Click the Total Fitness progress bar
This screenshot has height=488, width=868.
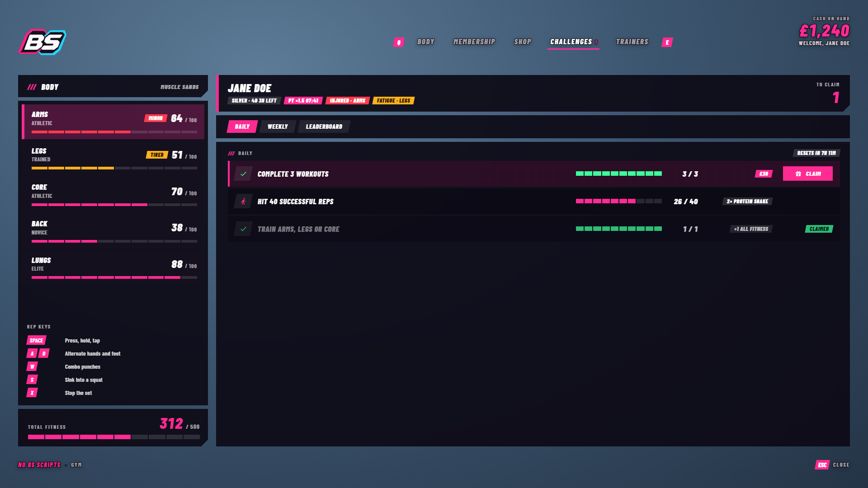coord(114,437)
